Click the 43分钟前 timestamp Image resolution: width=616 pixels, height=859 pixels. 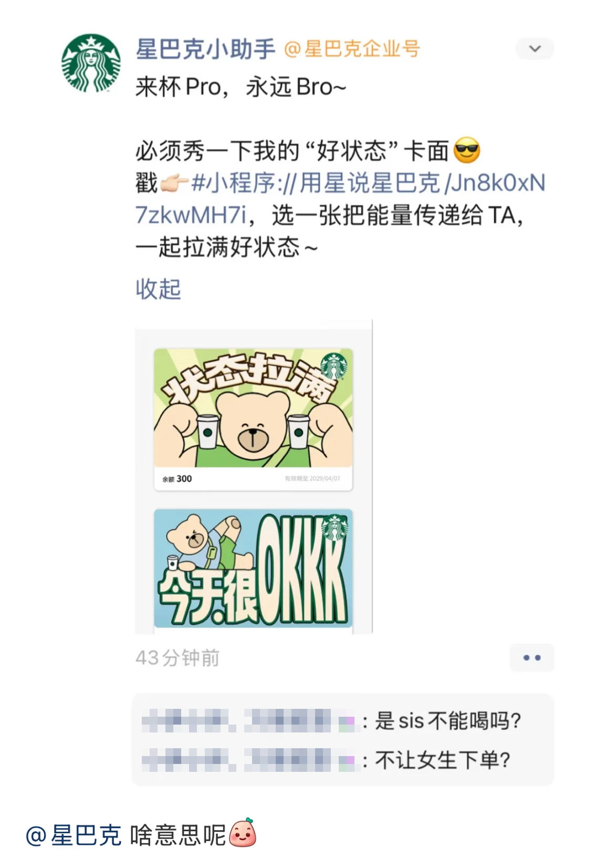click(178, 657)
